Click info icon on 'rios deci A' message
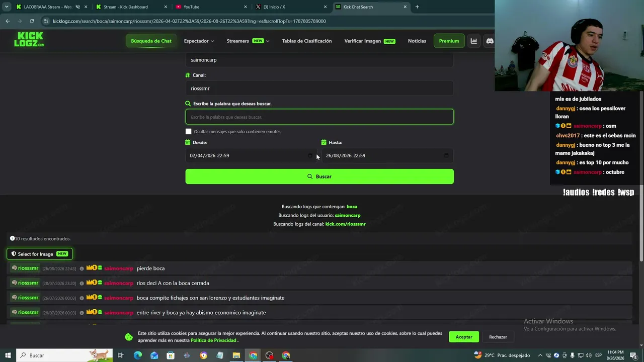Image resolution: width=644 pixels, height=362 pixels. click(82, 284)
